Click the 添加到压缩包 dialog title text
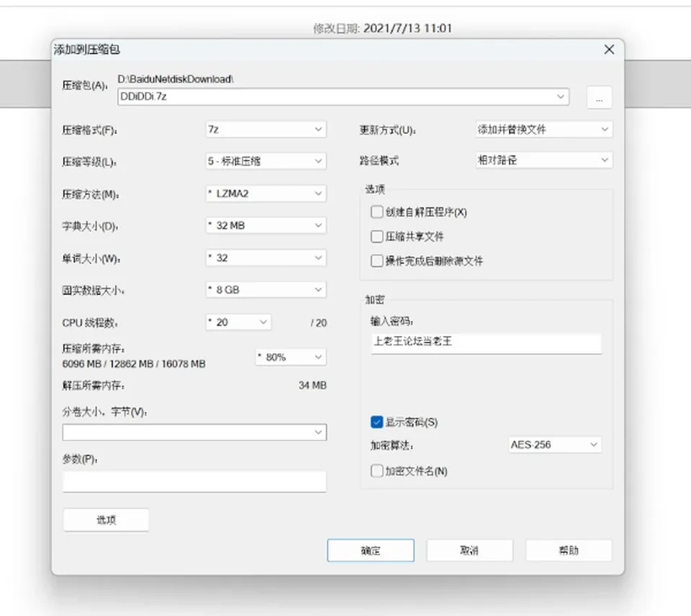The height and width of the screenshot is (616, 691). [x=87, y=50]
